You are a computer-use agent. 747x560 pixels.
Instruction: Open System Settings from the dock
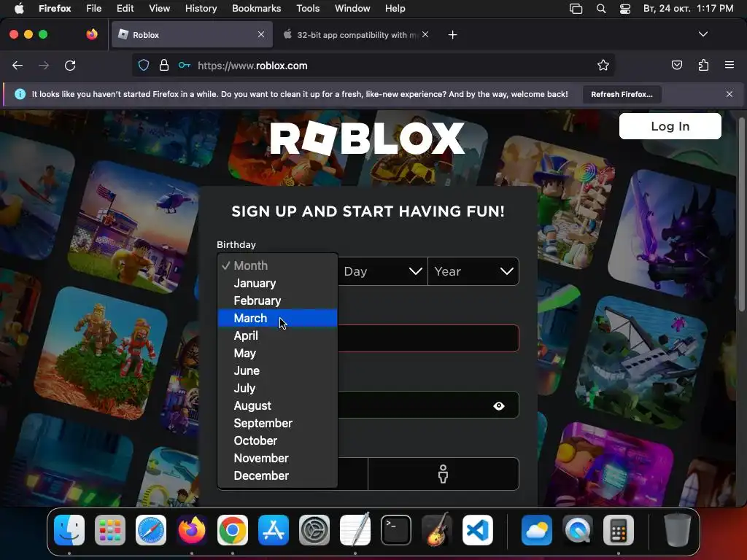click(x=314, y=530)
